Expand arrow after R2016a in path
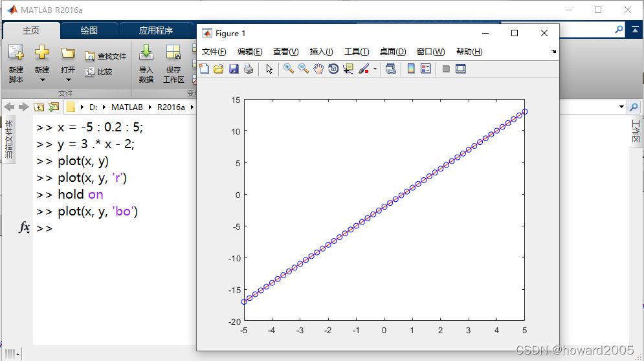Screen dimensions: 644x361 (192, 107)
